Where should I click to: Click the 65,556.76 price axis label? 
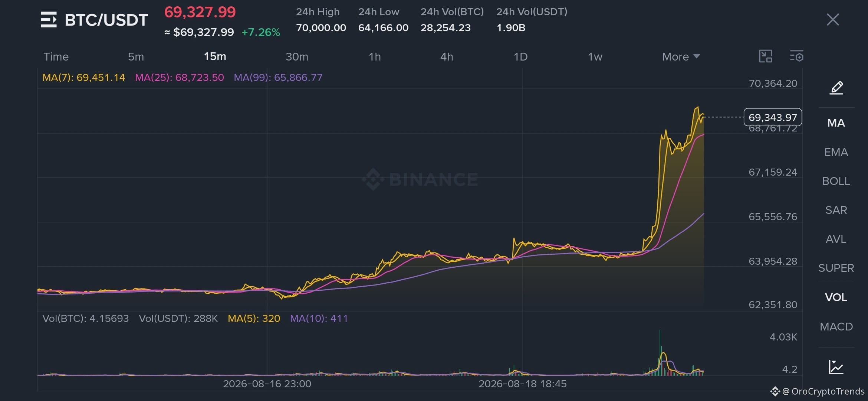click(x=773, y=217)
